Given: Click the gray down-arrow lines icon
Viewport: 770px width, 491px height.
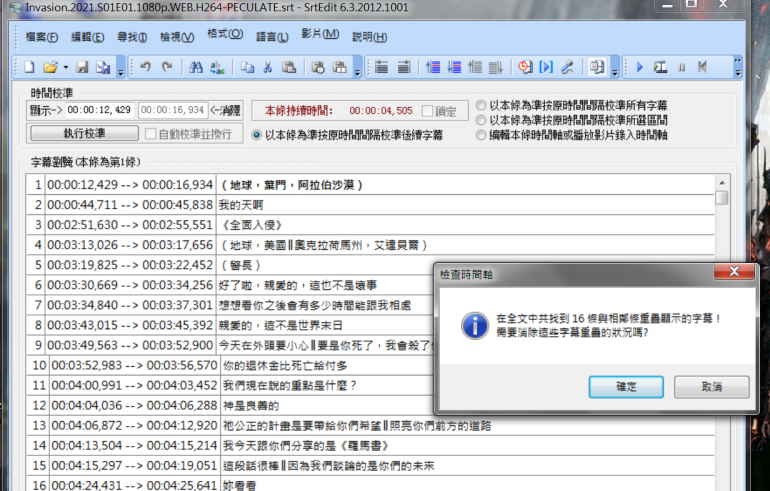Looking at the screenshot, I should tap(496, 67).
